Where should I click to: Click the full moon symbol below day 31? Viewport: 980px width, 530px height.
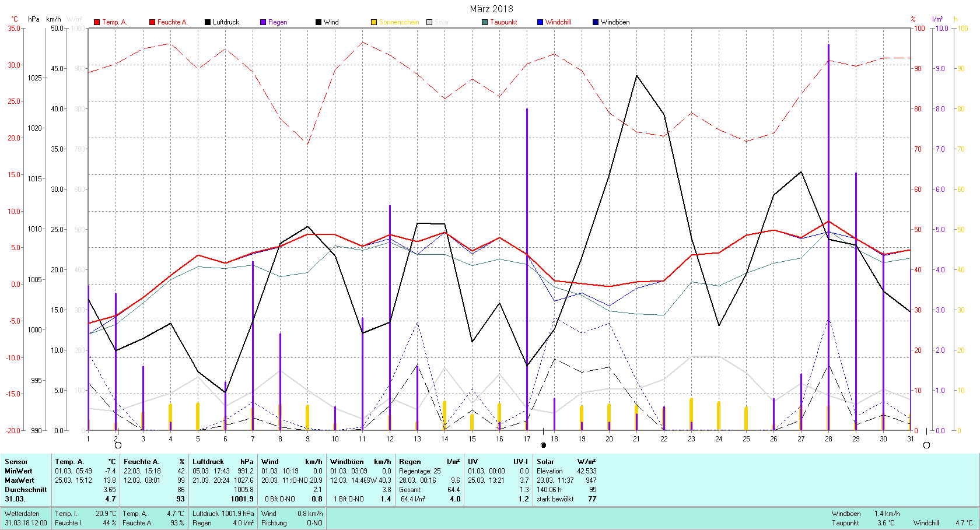tap(926, 445)
